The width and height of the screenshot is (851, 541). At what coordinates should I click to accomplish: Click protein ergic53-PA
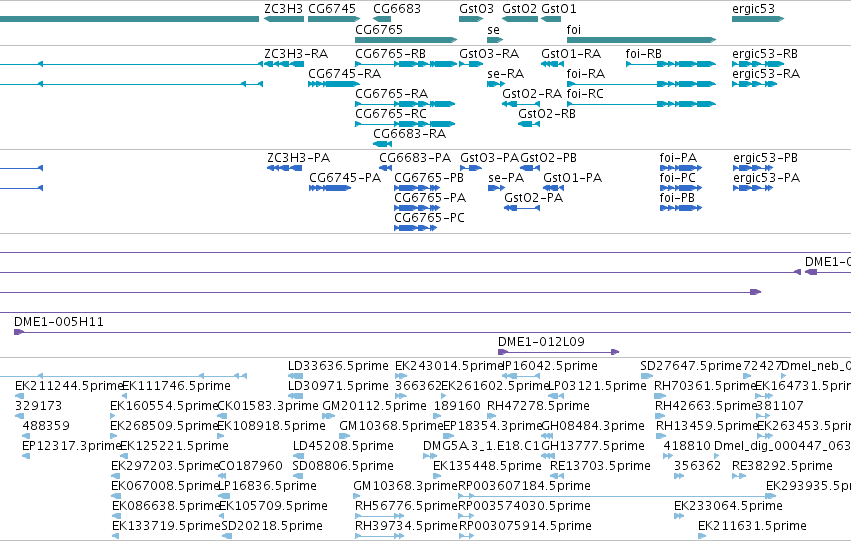(x=766, y=178)
